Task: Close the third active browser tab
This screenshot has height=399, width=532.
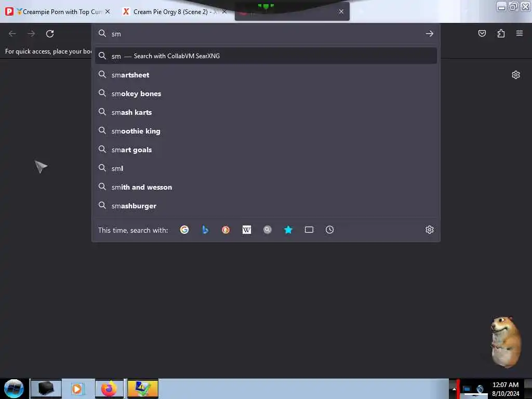Action: 341,11
